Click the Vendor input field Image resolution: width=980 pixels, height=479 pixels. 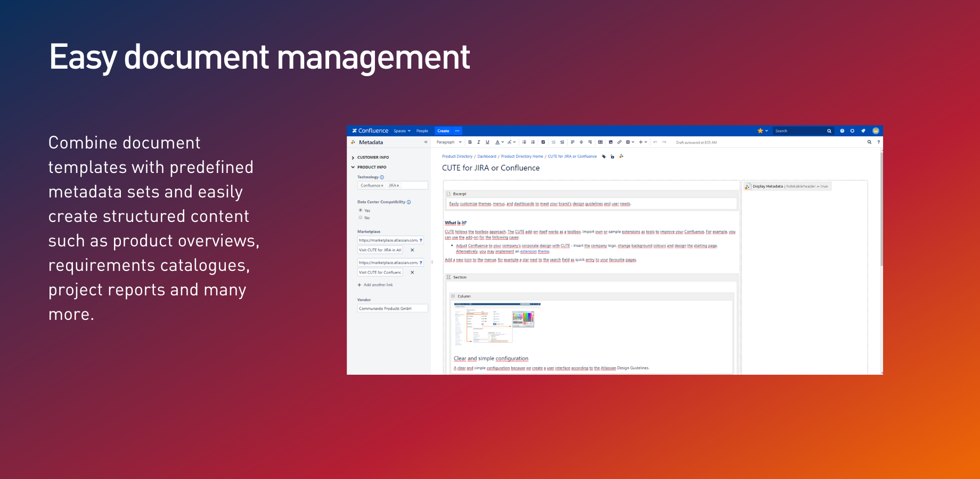click(x=393, y=308)
